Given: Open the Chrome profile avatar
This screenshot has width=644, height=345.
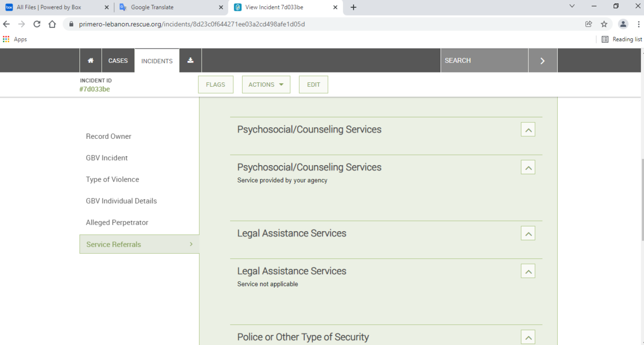Looking at the screenshot, I should coord(623,24).
